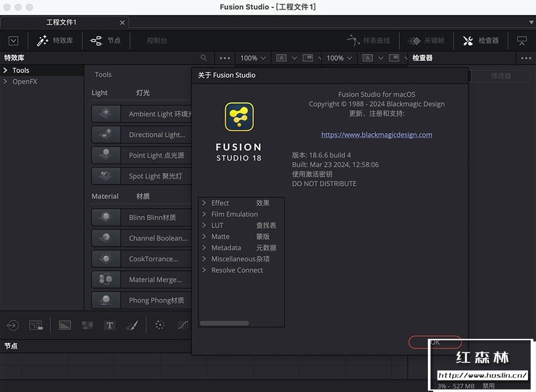The image size is (536, 392).
Task: Expand dropdown arrow next to second A buffer
Action: pos(380,58)
